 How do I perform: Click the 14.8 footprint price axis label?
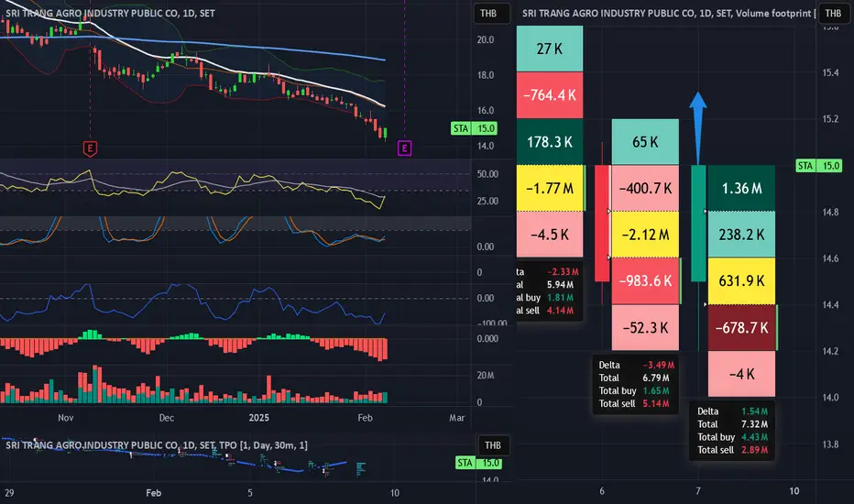tap(830, 212)
